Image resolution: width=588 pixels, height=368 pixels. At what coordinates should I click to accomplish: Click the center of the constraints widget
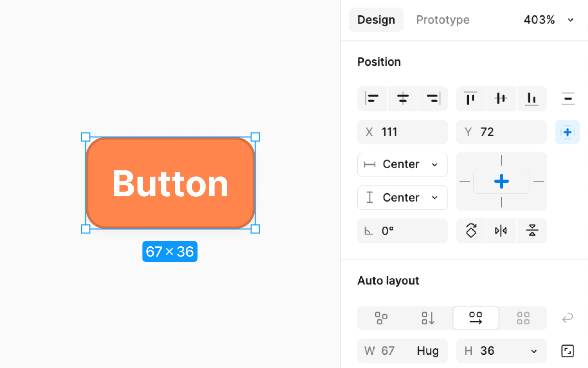click(501, 181)
